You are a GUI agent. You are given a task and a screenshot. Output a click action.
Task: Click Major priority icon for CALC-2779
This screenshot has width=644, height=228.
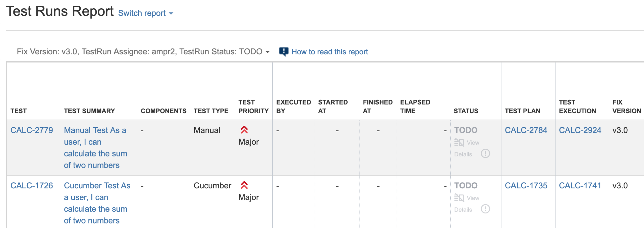point(244,130)
